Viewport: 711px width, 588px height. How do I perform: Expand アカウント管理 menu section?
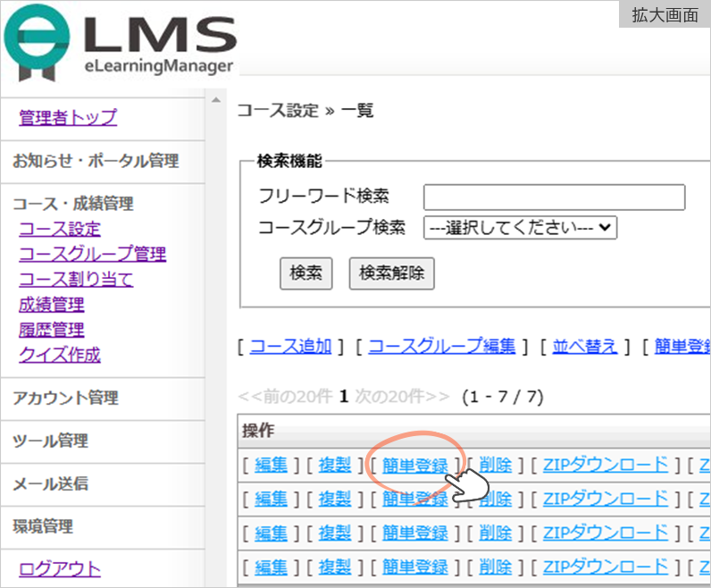tap(66, 398)
